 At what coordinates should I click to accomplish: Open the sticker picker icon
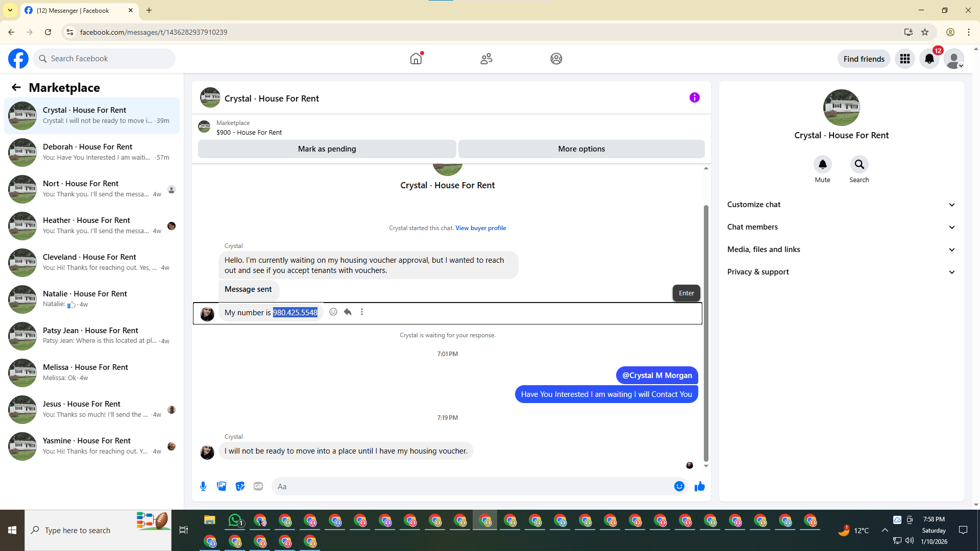click(x=240, y=486)
